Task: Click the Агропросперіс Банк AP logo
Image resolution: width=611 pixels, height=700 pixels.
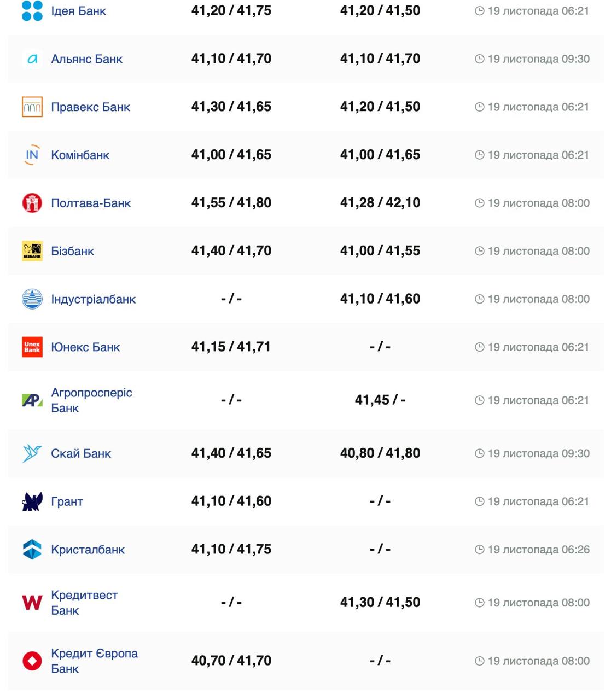Action: [x=32, y=400]
